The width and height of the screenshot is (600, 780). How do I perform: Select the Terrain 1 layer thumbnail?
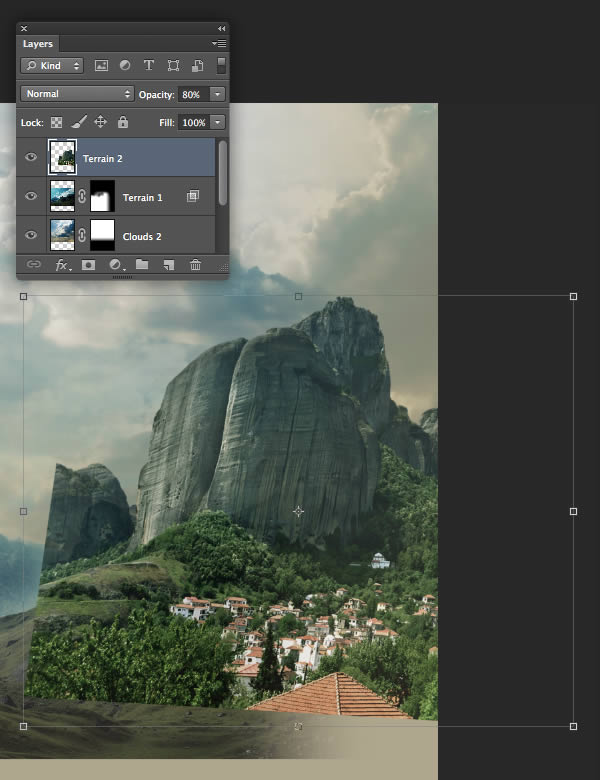[x=63, y=196]
